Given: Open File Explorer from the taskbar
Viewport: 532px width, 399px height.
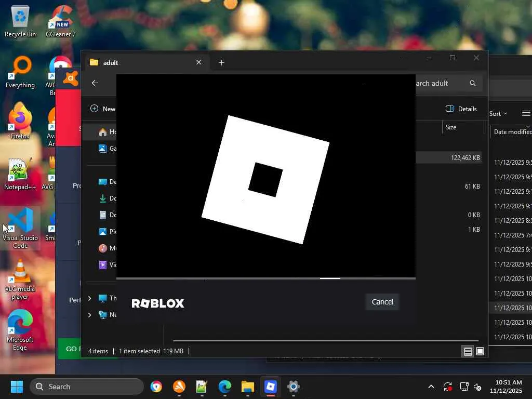Looking at the screenshot, I should 248,387.
